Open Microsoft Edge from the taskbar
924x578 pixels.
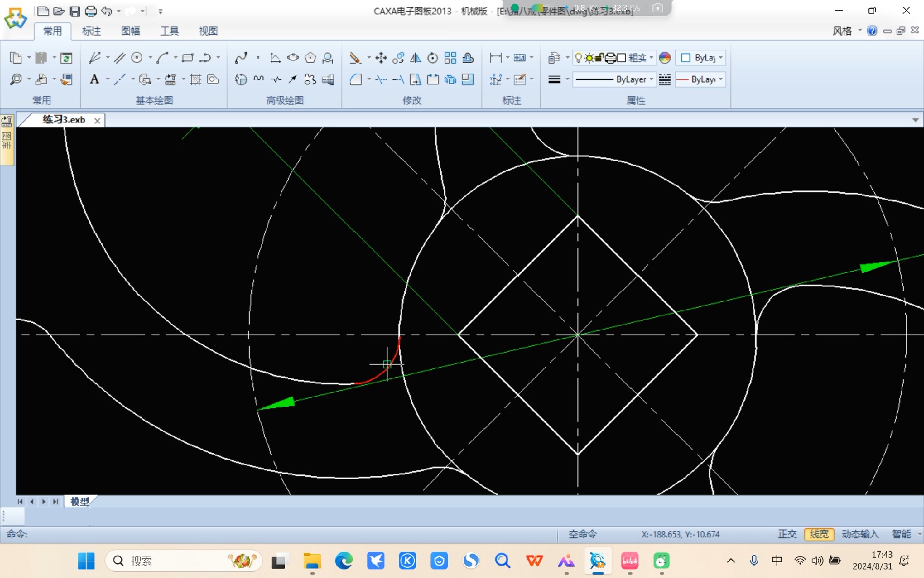point(344,561)
